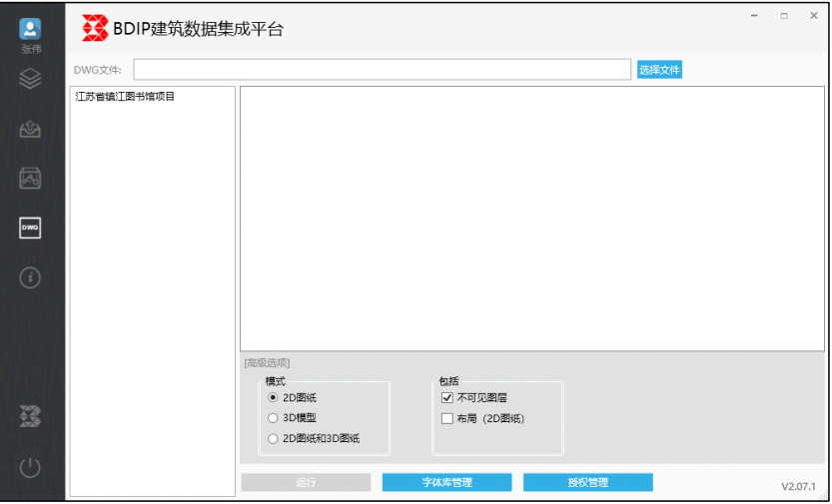Click the [高级选项] section label

pyautogui.click(x=267, y=363)
